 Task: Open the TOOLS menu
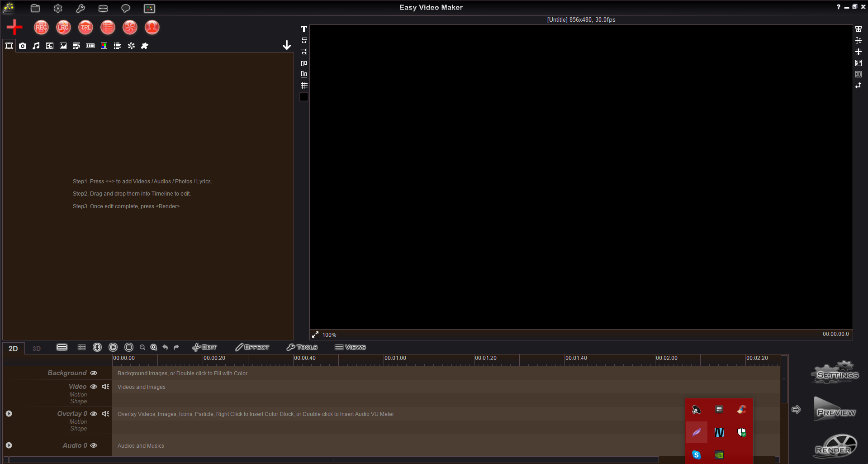click(302, 347)
